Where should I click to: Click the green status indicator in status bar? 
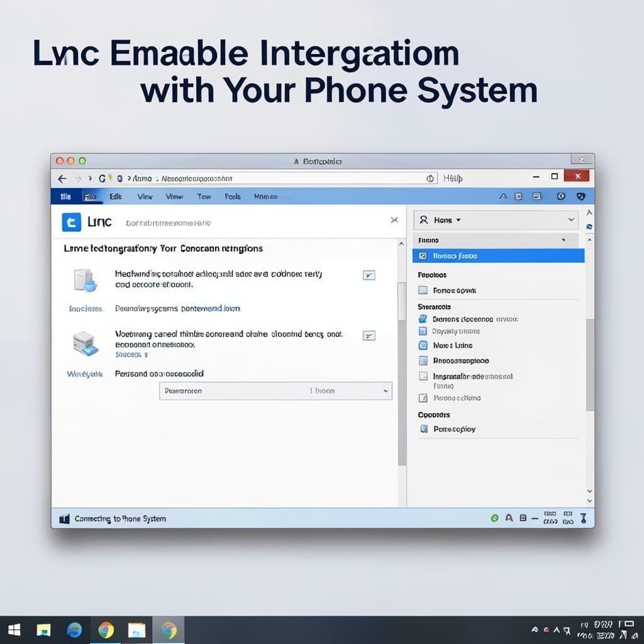coord(495,518)
